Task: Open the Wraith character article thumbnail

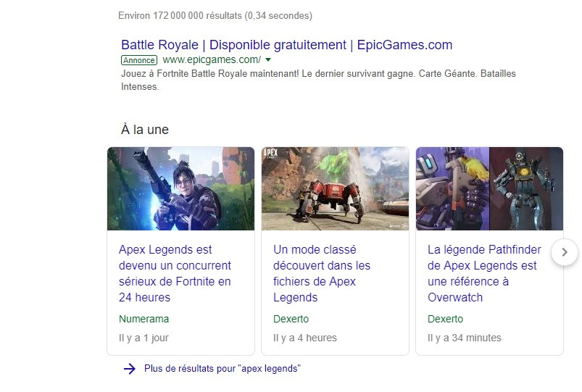Action: [x=180, y=188]
